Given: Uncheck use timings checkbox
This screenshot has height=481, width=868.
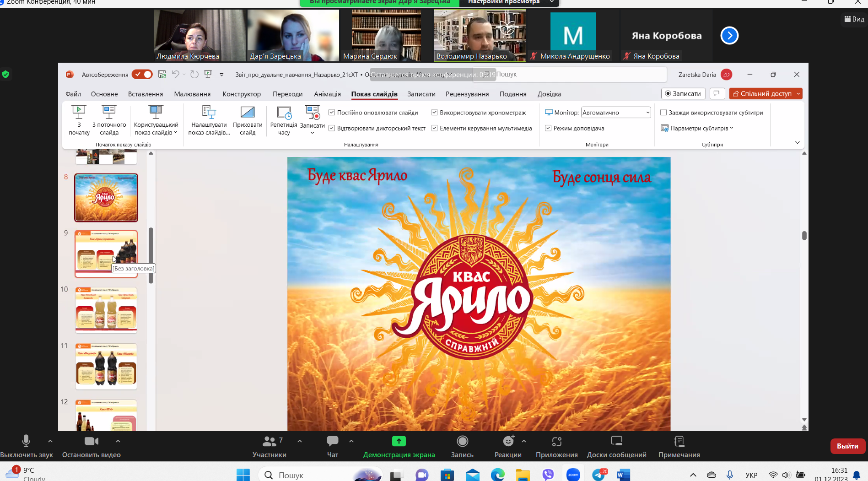Looking at the screenshot, I should 435,113.
